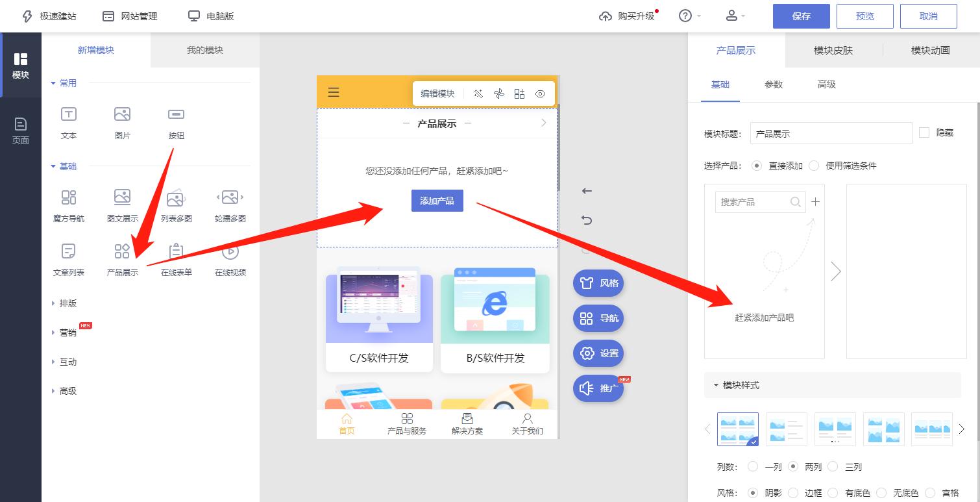Image resolution: width=980 pixels, height=502 pixels.
Task: Open the 模块皮肤 tab
Action: pyautogui.click(x=833, y=50)
